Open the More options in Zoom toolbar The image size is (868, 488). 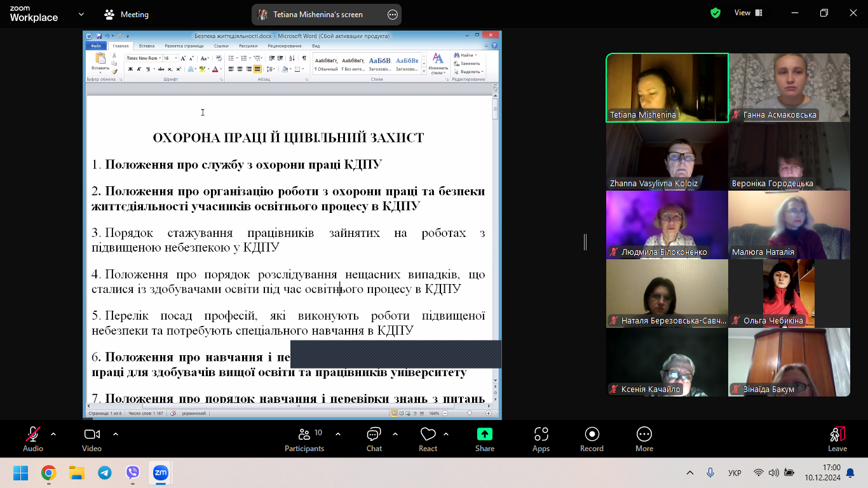[x=644, y=440]
